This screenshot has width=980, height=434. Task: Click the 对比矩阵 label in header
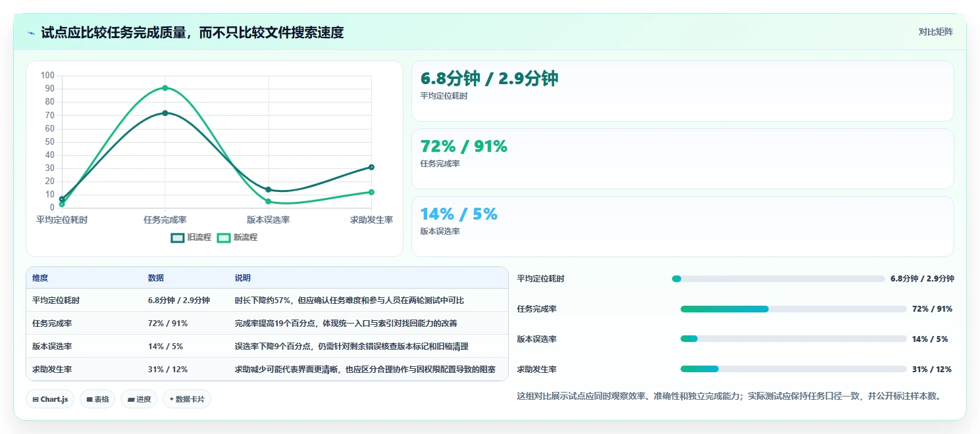(x=935, y=32)
